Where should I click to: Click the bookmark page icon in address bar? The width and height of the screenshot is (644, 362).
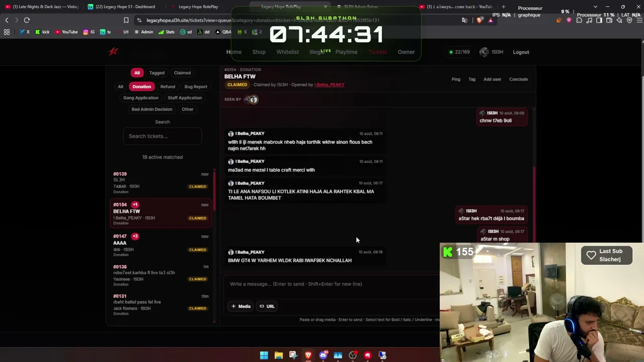tap(126, 20)
